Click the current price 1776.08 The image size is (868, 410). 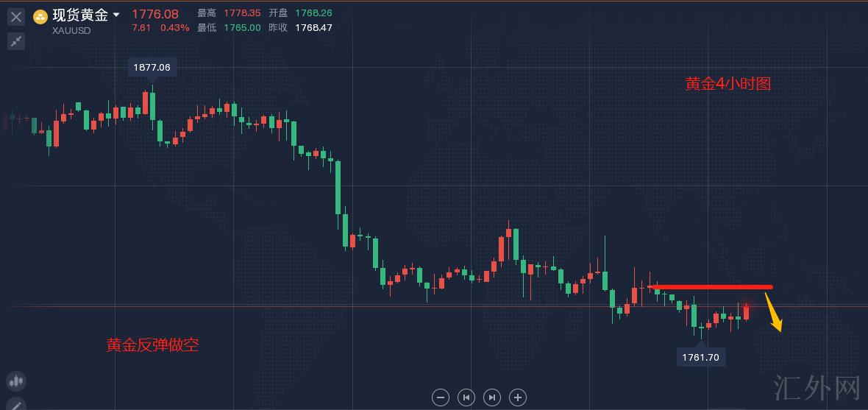[155, 14]
